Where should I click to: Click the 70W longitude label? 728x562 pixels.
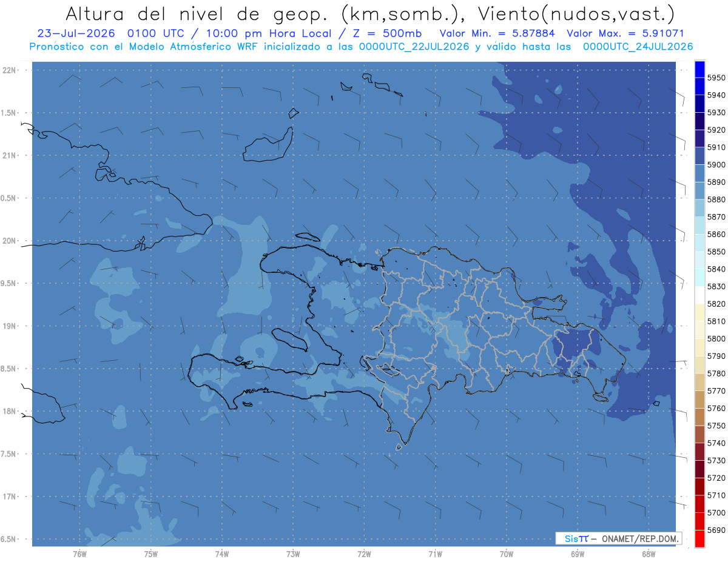click(506, 554)
